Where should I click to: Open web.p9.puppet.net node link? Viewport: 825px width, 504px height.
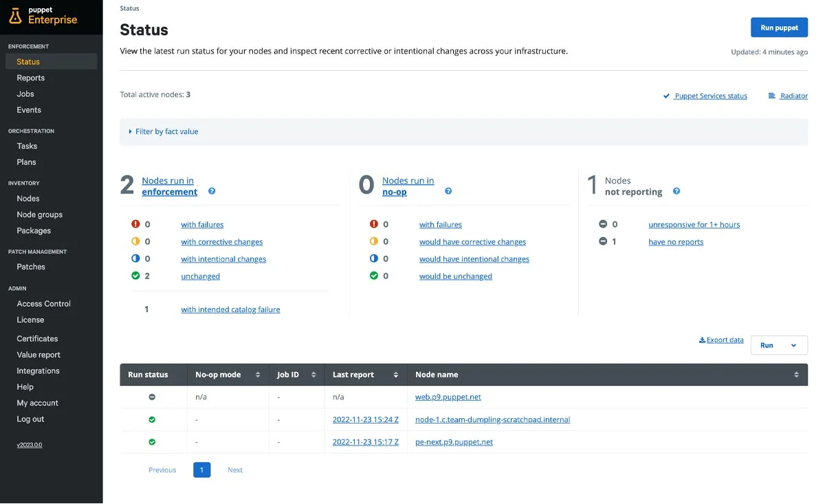(x=448, y=397)
